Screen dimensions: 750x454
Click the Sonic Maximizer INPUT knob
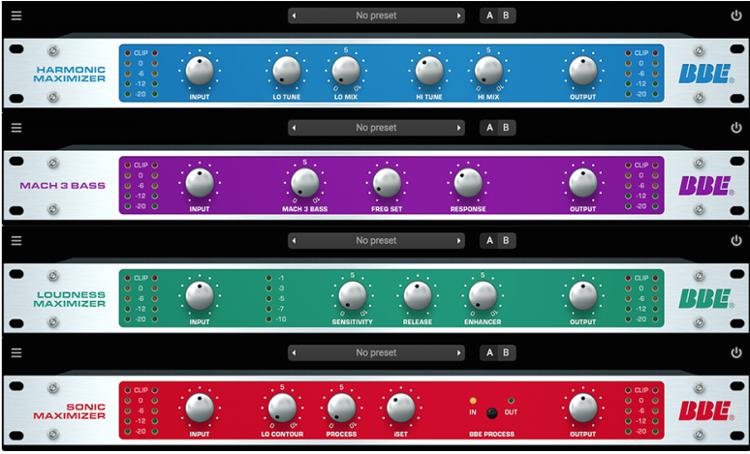199,408
